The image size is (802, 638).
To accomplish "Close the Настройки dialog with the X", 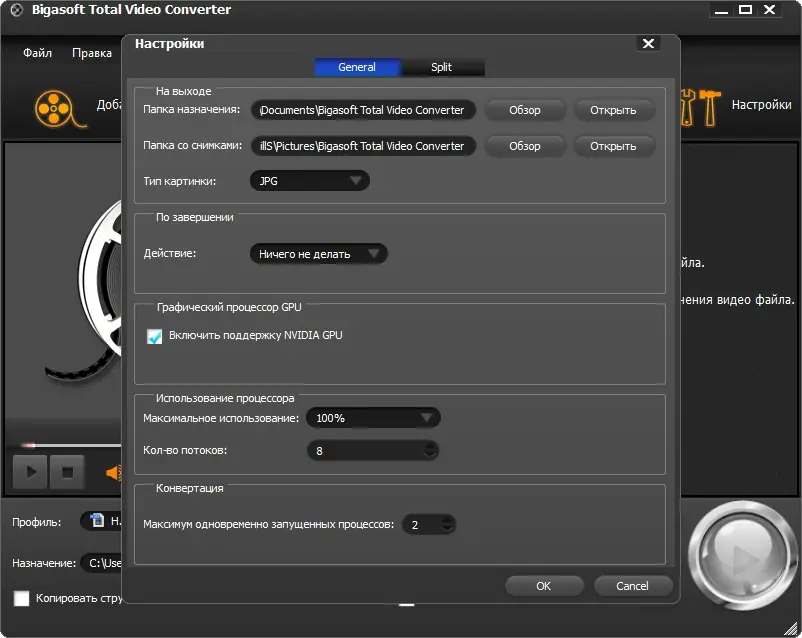I will [648, 43].
